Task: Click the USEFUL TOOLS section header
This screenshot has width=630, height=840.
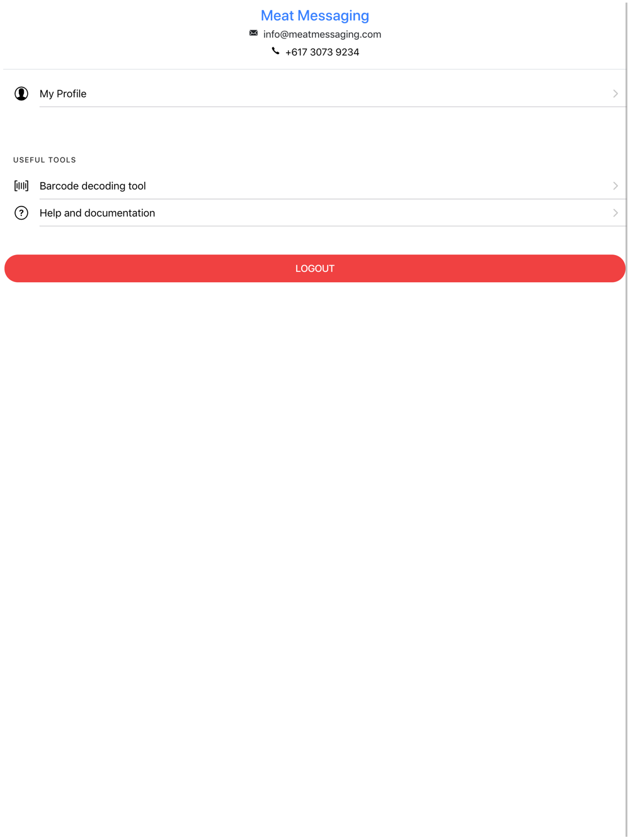Action: point(45,160)
